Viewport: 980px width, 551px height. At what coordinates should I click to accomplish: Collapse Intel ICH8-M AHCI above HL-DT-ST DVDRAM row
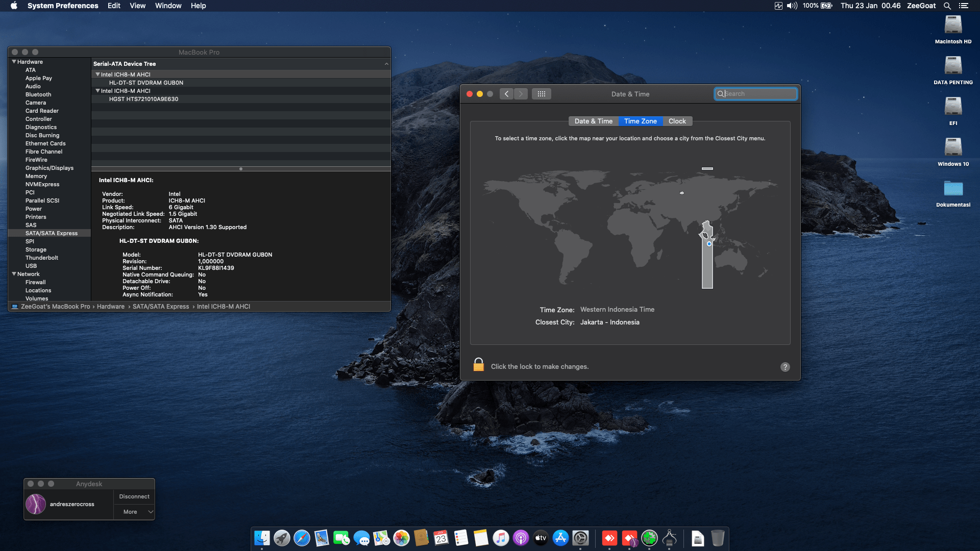[x=97, y=74]
